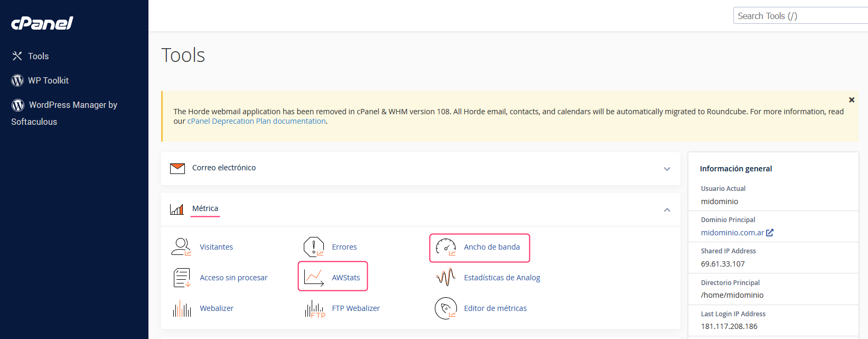
Task: Collapse the Métrica section chevron
Action: coord(667,210)
